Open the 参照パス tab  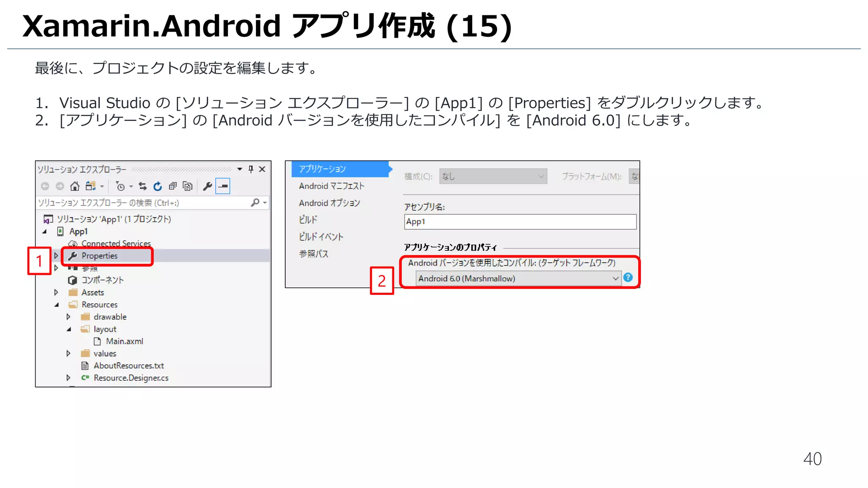click(x=314, y=253)
